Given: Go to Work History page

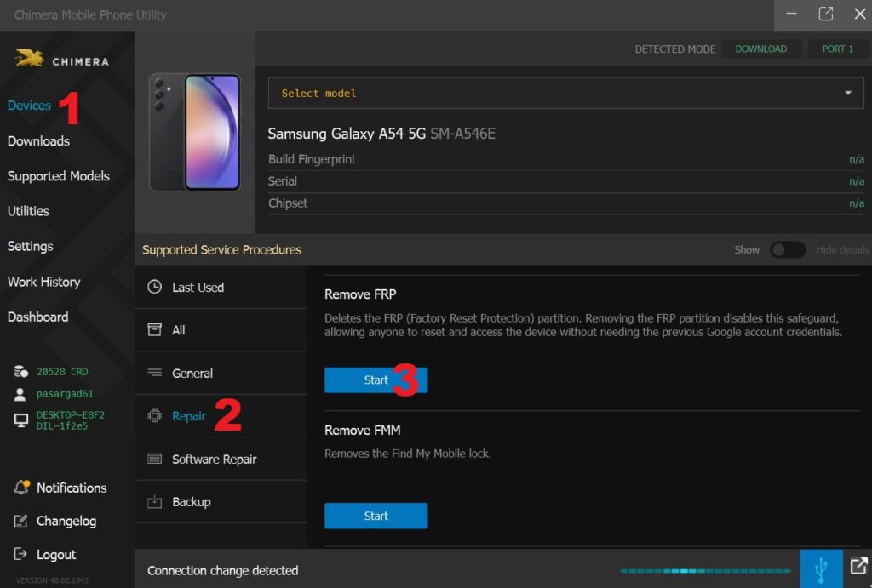Looking at the screenshot, I should coord(44,282).
